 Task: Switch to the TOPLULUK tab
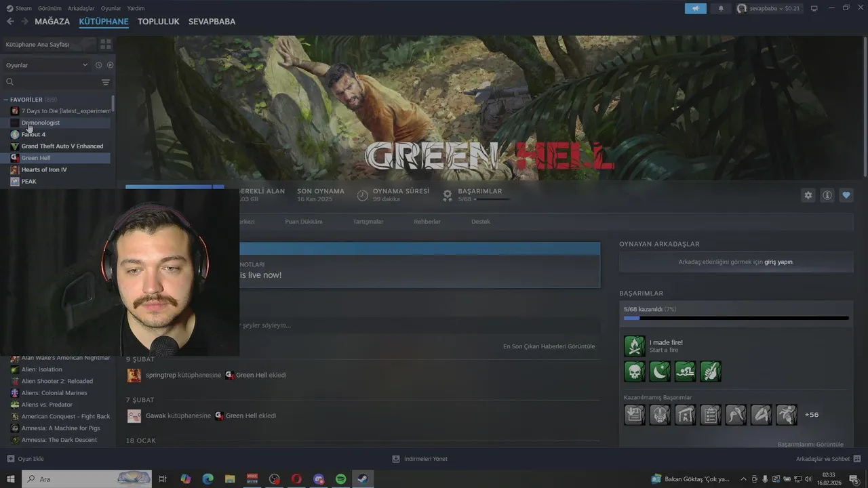159,22
